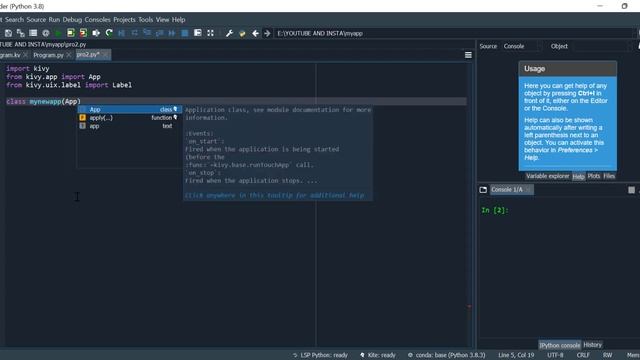This screenshot has height=360, width=640.
Task: Click the debugger step-return icon
Action: [160, 33]
